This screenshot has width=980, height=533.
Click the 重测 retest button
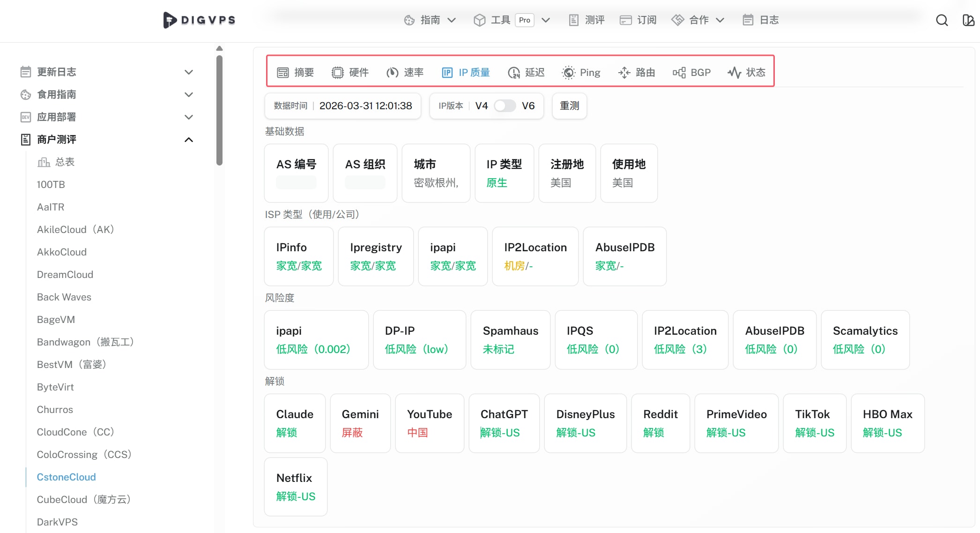pos(569,106)
